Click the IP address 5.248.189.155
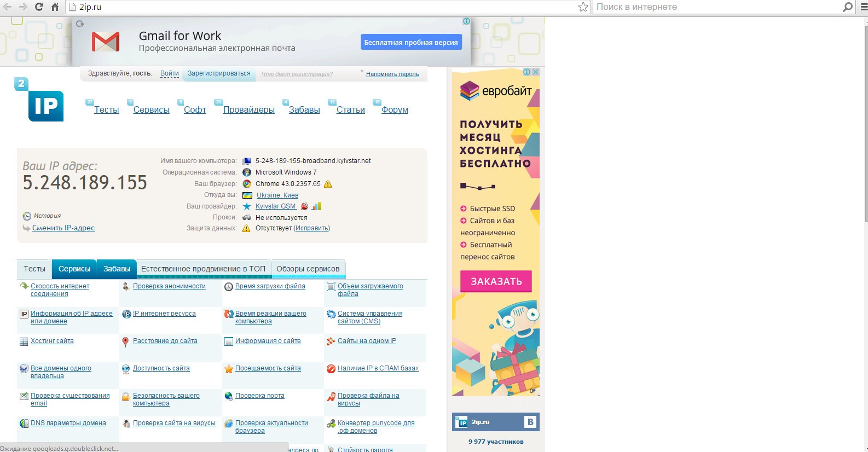Viewport: 868px width, 452px height. click(x=85, y=183)
